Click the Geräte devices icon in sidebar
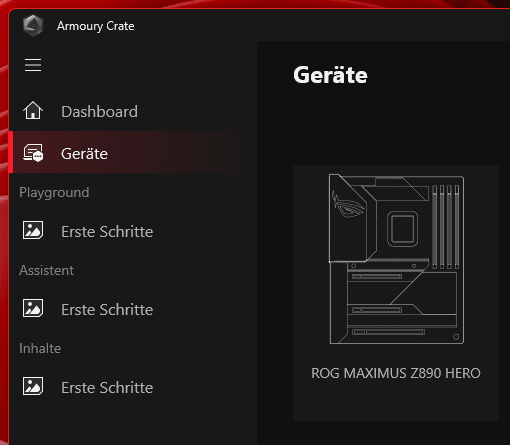This screenshot has height=445, width=510. click(x=33, y=153)
